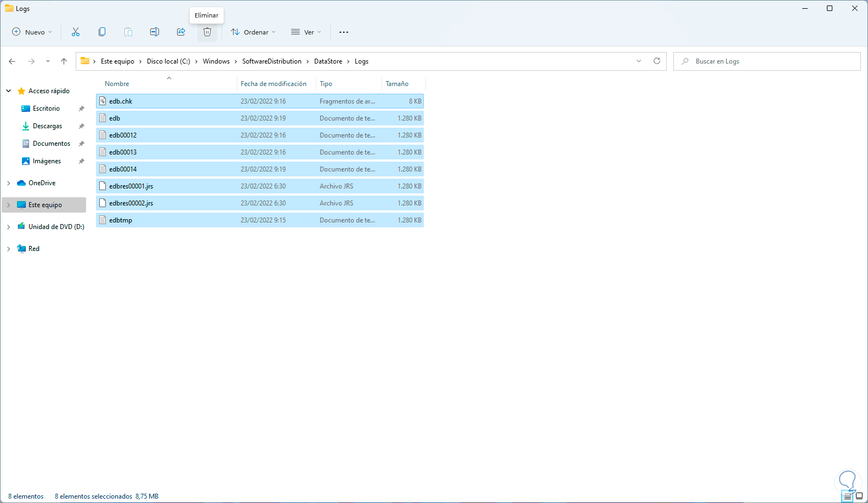The width and height of the screenshot is (868, 503).
Task: Click the Descargas download arrow icon
Action: pyautogui.click(x=26, y=126)
